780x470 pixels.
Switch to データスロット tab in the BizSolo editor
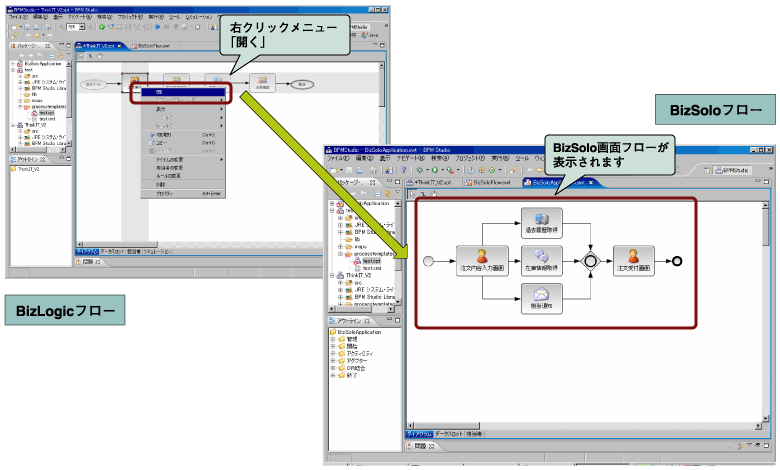coord(449,434)
